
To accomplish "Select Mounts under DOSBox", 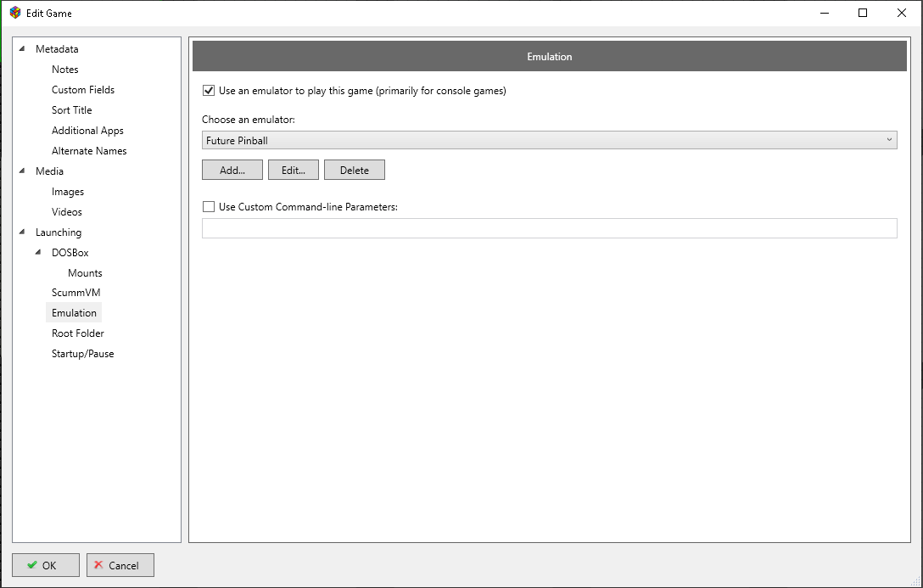I will point(85,273).
